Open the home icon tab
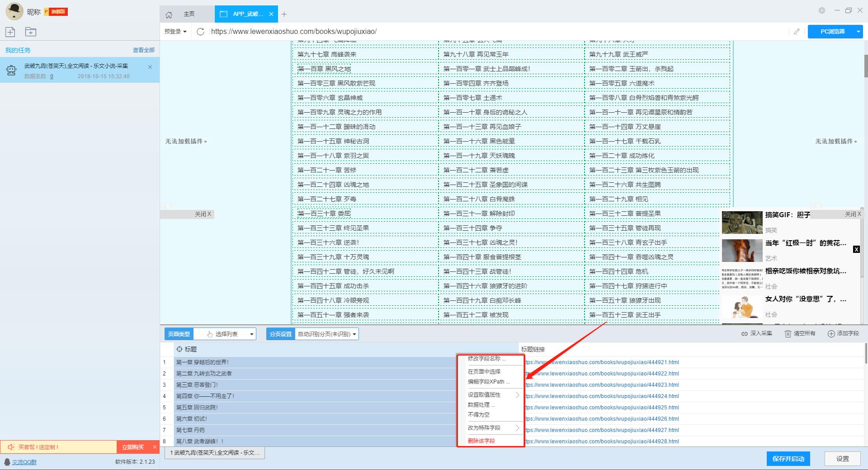Screen dimensions: 868x470 169,14
